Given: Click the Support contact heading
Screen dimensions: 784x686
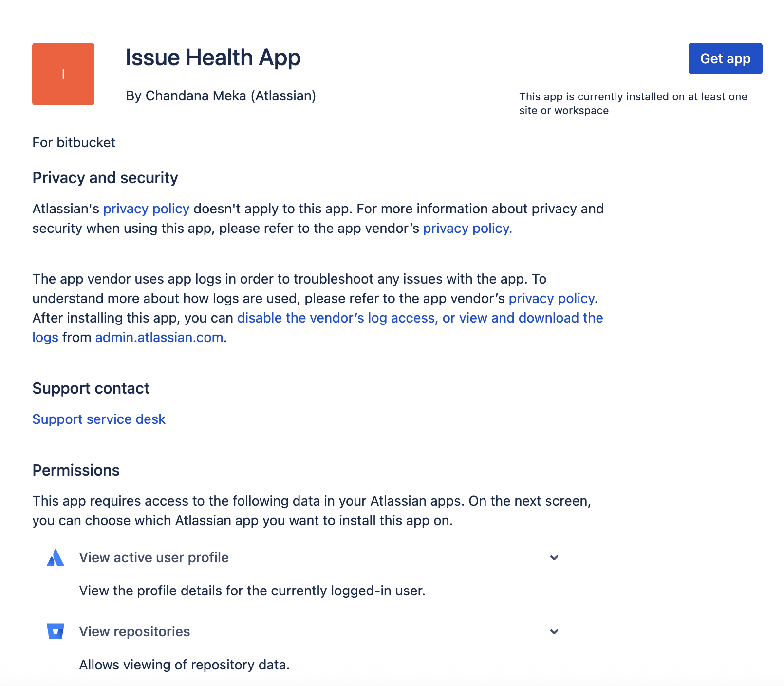Looking at the screenshot, I should coord(91,388).
